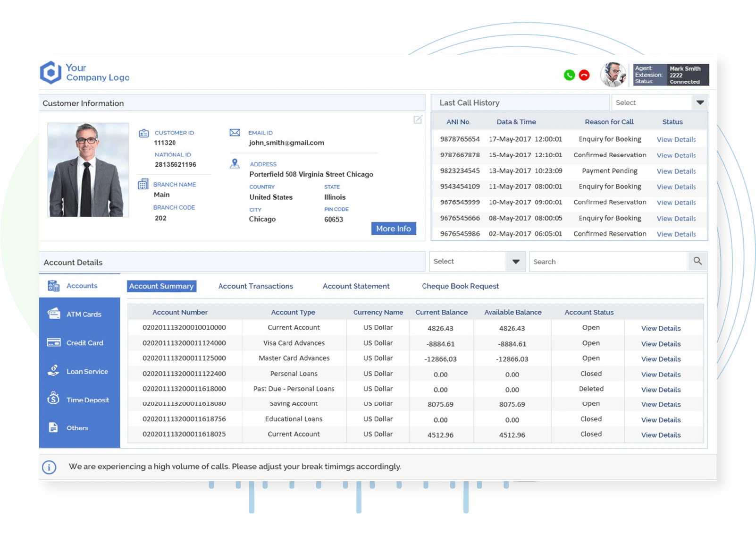Click the More Info button
This screenshot has width=756, height=536.
(x=394, y=229)
